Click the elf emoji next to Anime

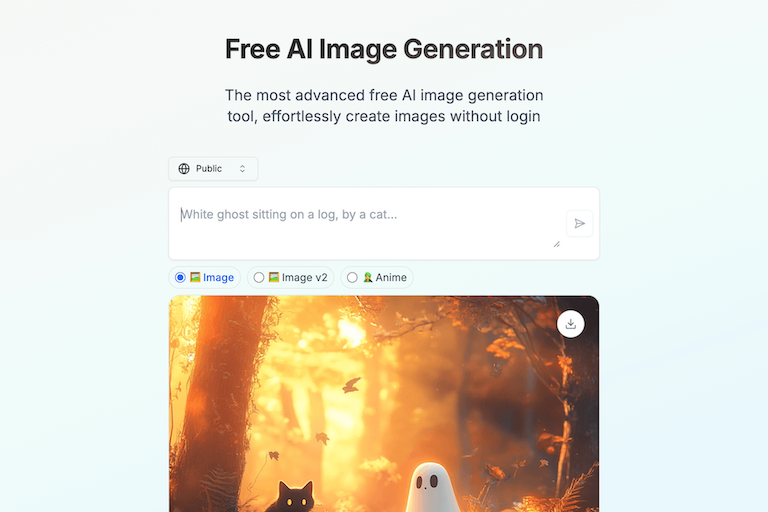[368, 277]
